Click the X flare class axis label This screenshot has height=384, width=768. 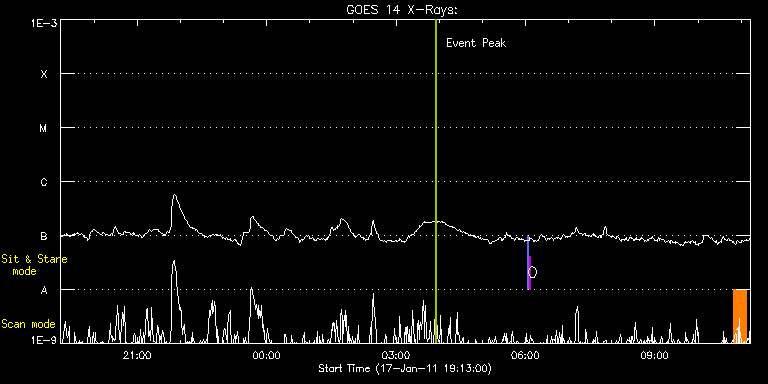pos(44,74)
